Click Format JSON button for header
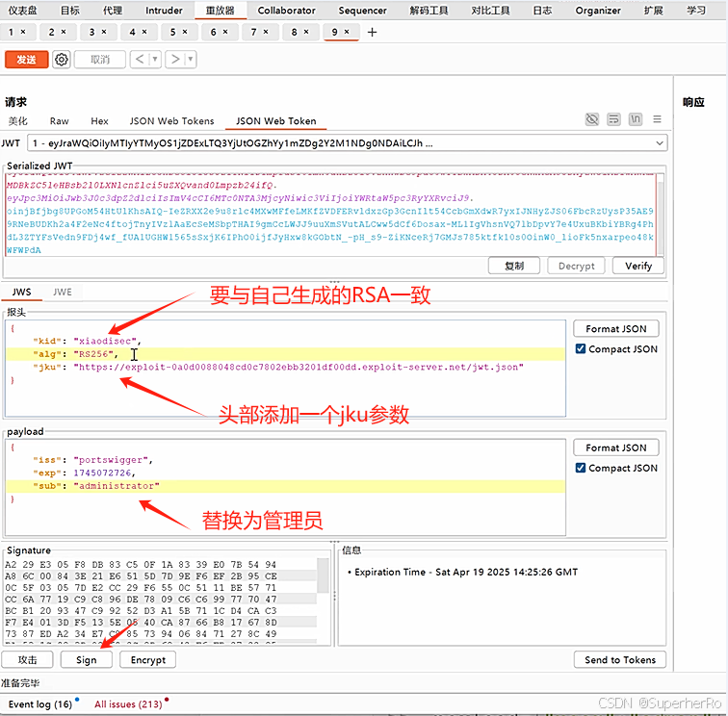728x716 pixels. 616,328
